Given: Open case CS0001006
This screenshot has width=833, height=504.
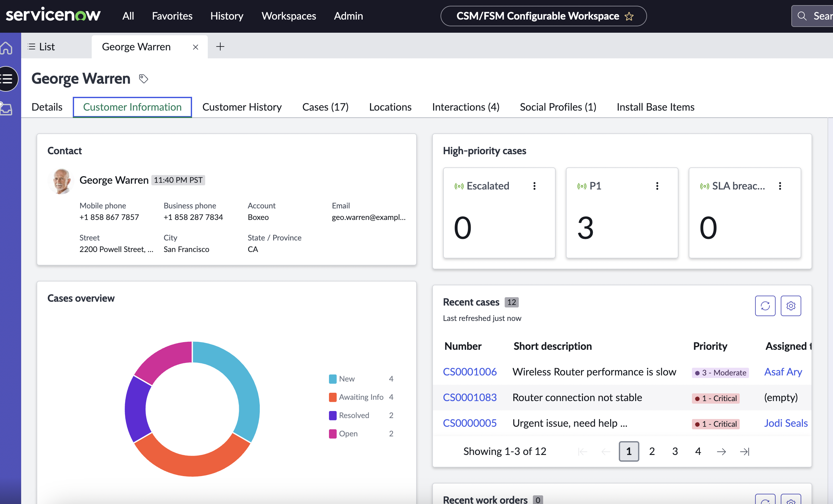Looking at the screenshot, I should click(470, 372).
